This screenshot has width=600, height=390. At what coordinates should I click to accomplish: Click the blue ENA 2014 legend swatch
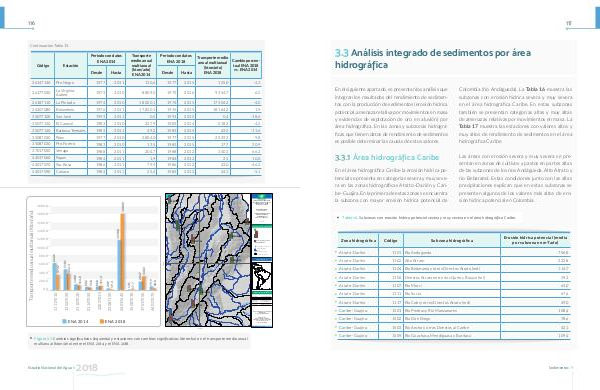click(64, 321)
